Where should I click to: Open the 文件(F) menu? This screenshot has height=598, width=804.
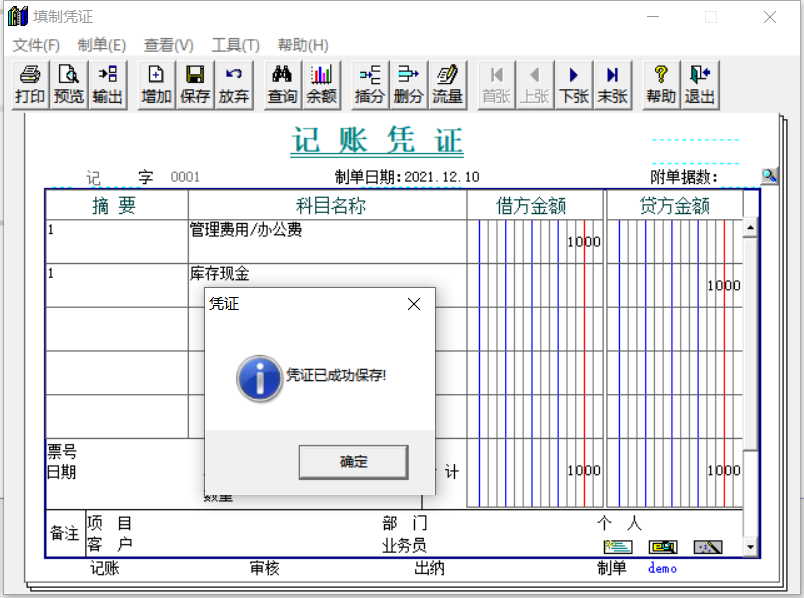click(x=37, y=45)
